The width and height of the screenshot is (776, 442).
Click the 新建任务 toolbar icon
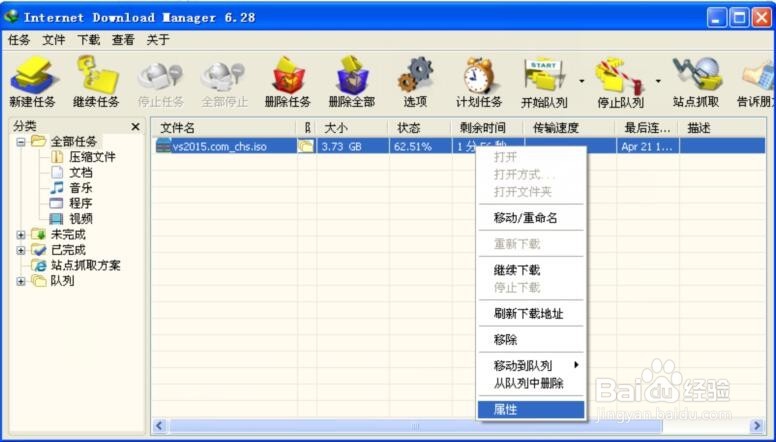coord(33,75)
